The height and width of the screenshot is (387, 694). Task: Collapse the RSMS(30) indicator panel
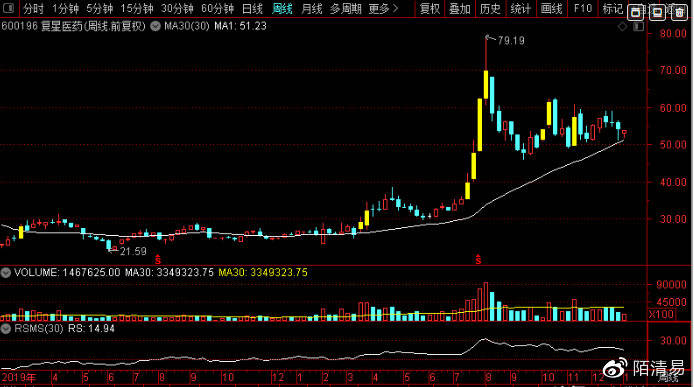[x=6, y=329]
